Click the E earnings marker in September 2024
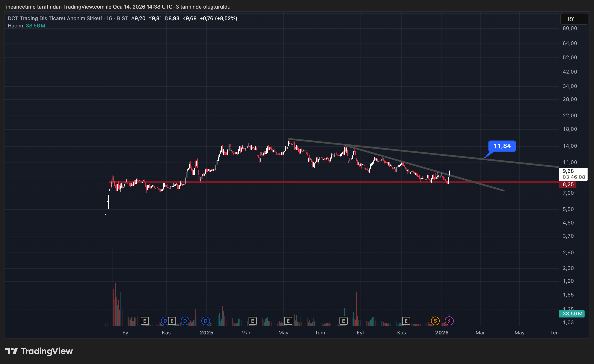The height and width of the screenshot is (364, 594). tap(145, 321)
